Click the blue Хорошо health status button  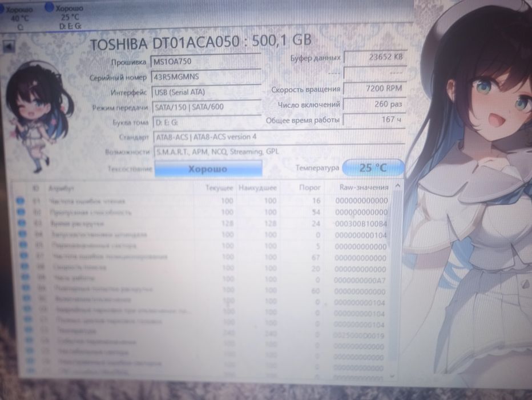point(208,169)
